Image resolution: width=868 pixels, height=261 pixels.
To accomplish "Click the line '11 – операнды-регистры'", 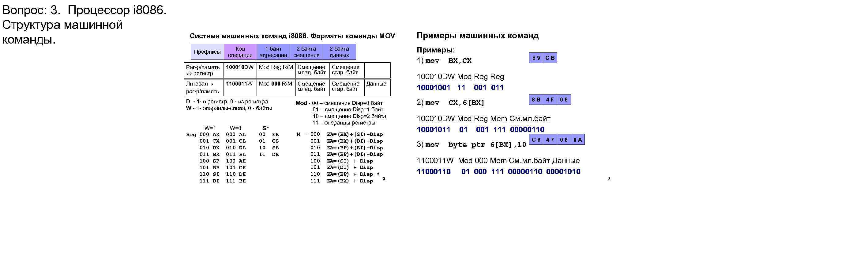I will click(344, 123).
